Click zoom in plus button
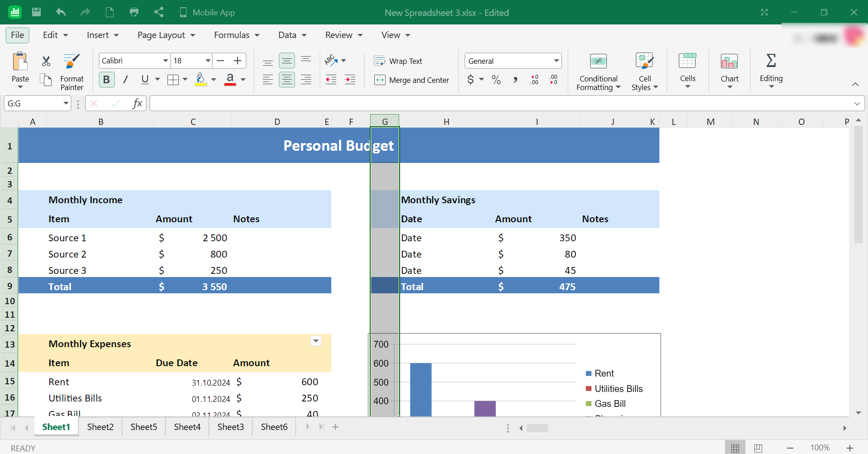This screenshot has width=868, height=454. click(850, 448)
